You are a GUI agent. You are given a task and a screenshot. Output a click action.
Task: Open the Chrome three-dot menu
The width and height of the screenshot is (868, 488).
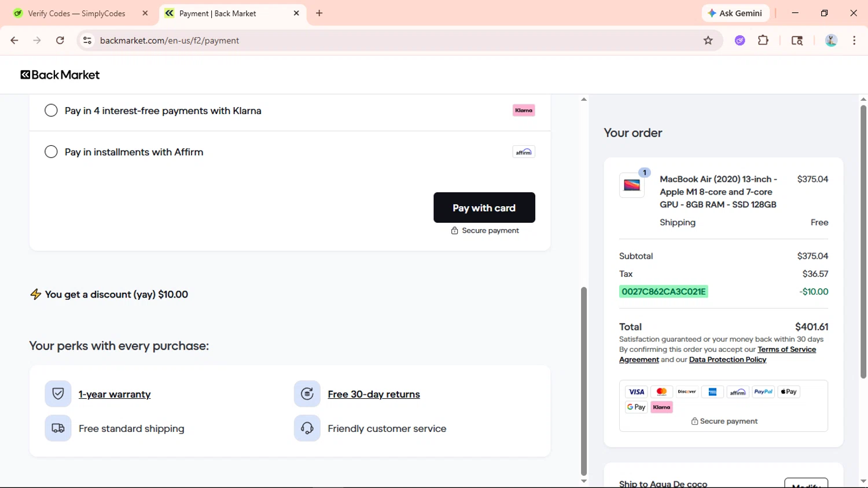coord(854,41)
